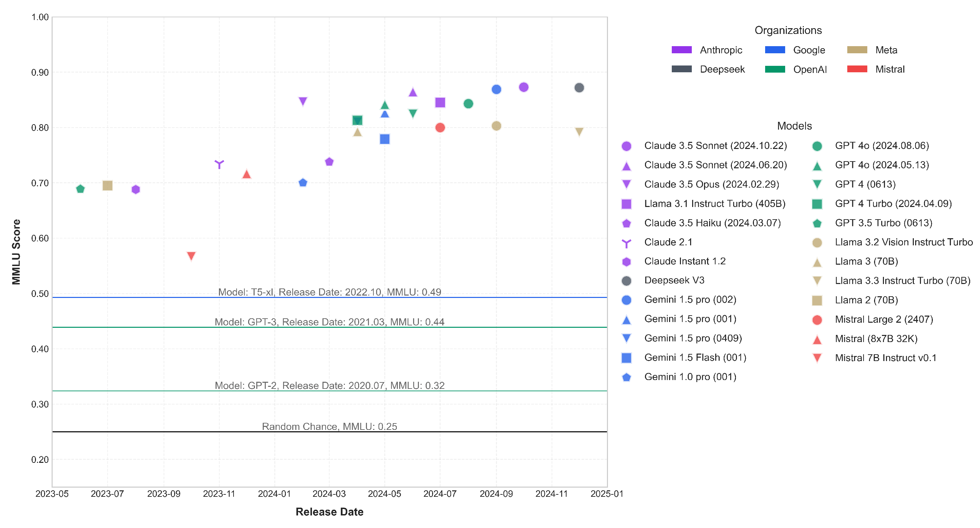Image resolution: width=980 pixels, height=528 pixels.
Task: Click the Anthropic purple color swatch in legend
Action: pyautogui.click(x=681, y=50)
